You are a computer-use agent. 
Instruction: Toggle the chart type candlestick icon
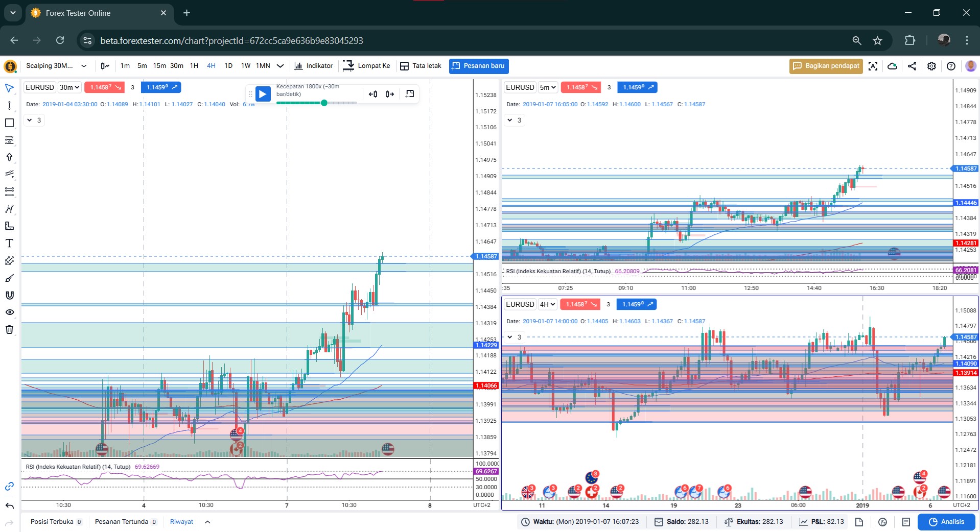(105, 66)
